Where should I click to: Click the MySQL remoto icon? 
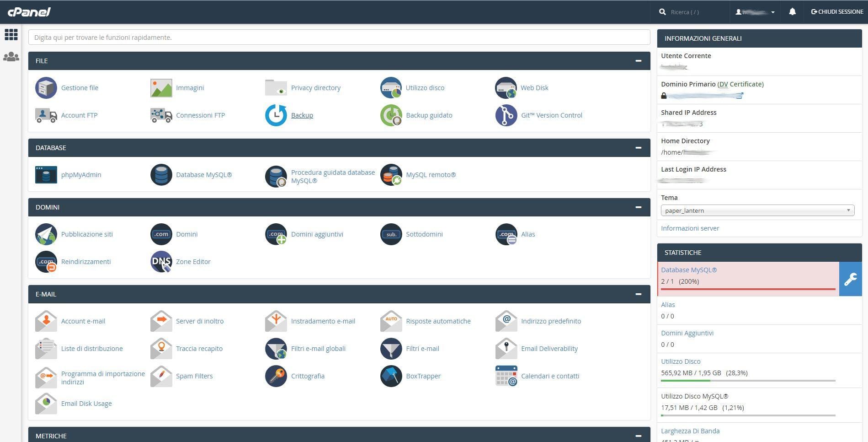[391, 175]
